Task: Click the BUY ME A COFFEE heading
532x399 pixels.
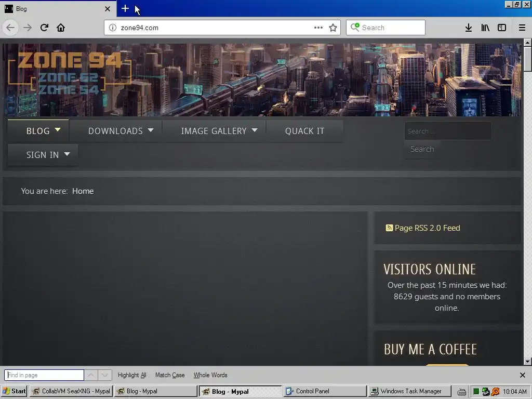Action: pyautogui.click(x=430, y=350)
